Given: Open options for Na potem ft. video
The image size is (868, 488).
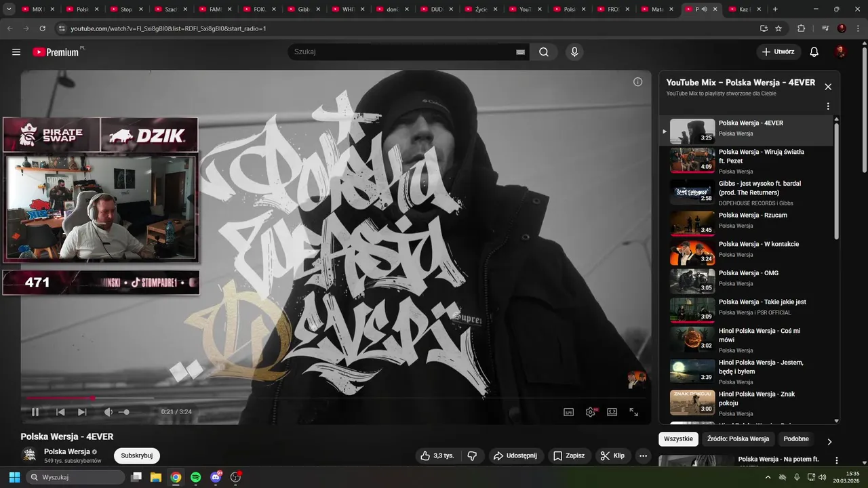Looking at the screenshot, I should coord(837,460).
